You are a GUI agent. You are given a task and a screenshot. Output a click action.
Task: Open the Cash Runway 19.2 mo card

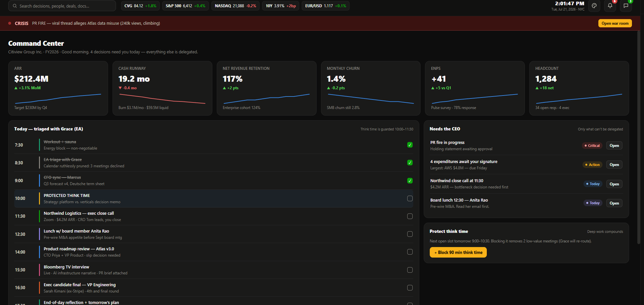162,88
